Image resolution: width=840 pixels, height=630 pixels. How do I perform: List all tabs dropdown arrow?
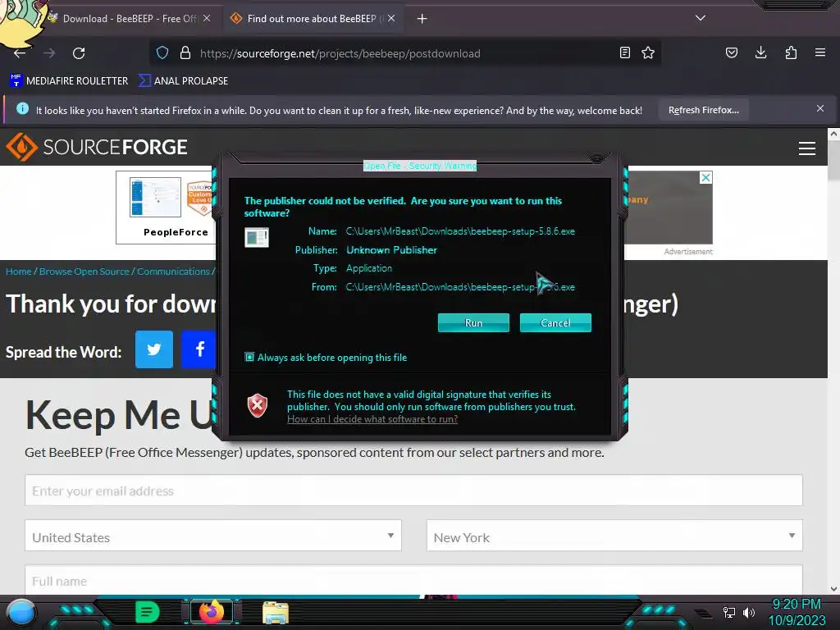pos(701,18)
